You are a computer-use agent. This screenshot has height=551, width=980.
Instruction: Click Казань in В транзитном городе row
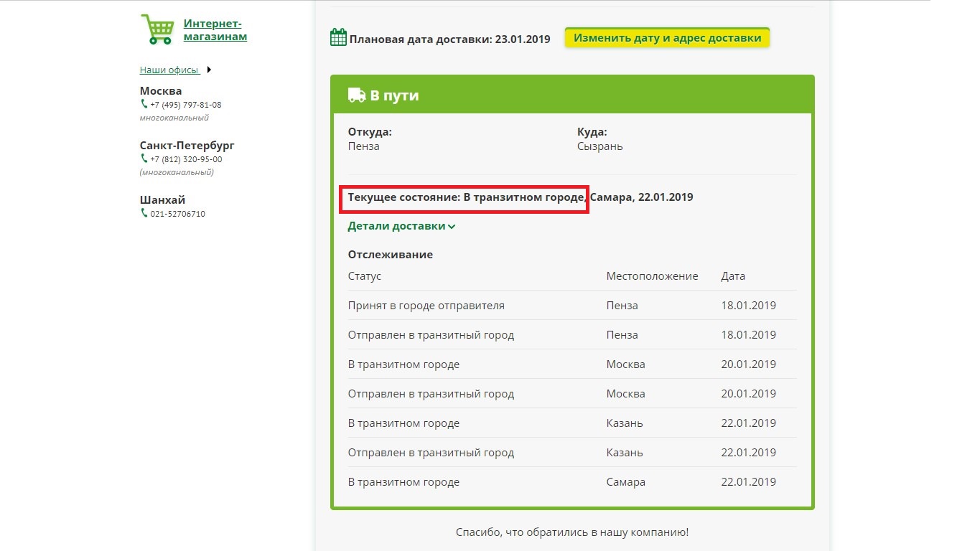coord(625,423)
